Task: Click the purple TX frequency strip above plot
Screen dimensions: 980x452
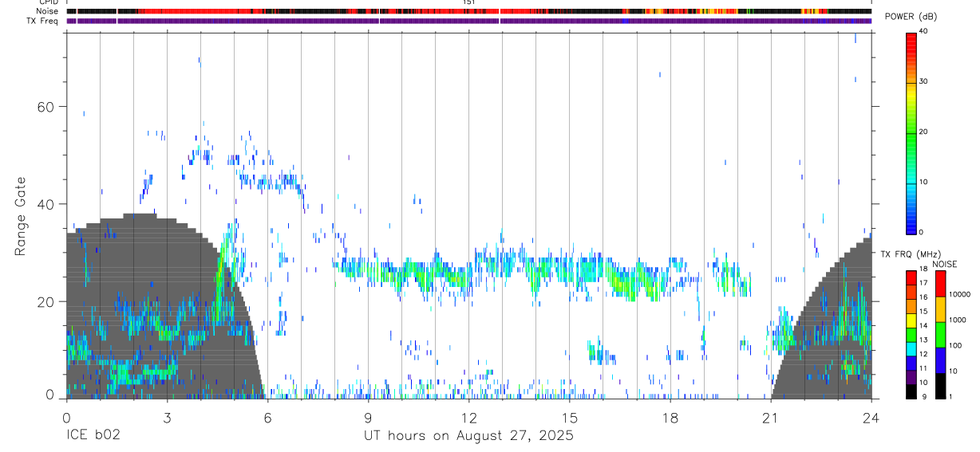Action: click(468, 21)
